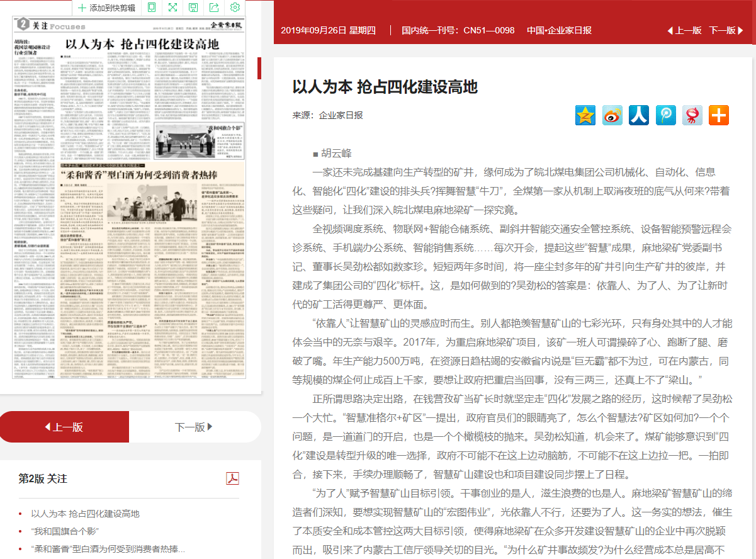Click the newspaper page thumbnail image

[129, 205]
